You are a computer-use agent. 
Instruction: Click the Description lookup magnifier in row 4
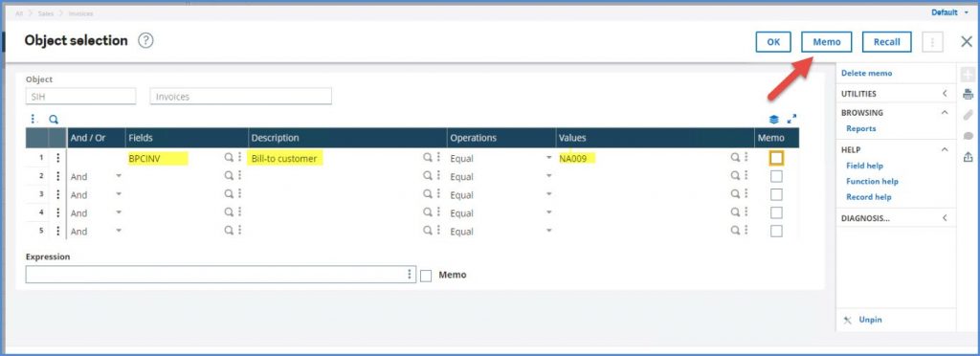[x=428, y=212]
